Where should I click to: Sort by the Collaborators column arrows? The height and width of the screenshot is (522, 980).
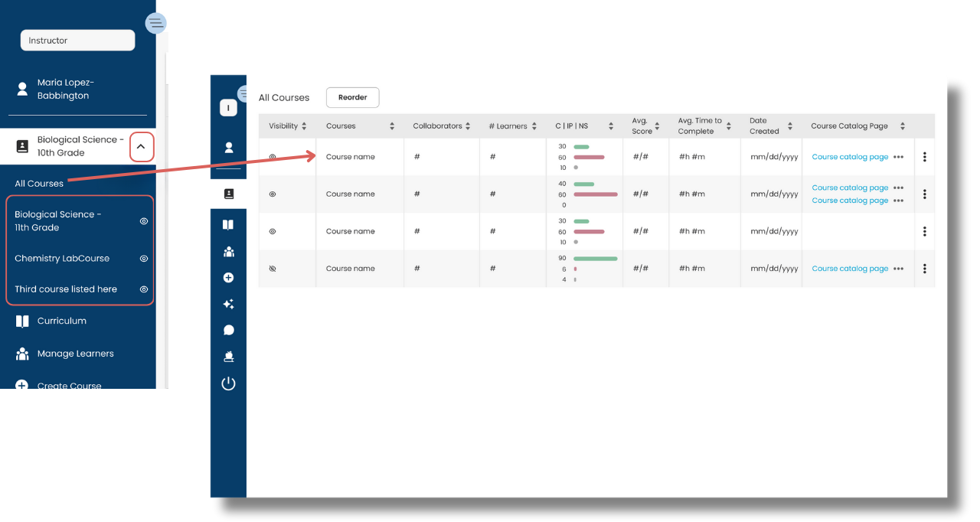(468, 126)
